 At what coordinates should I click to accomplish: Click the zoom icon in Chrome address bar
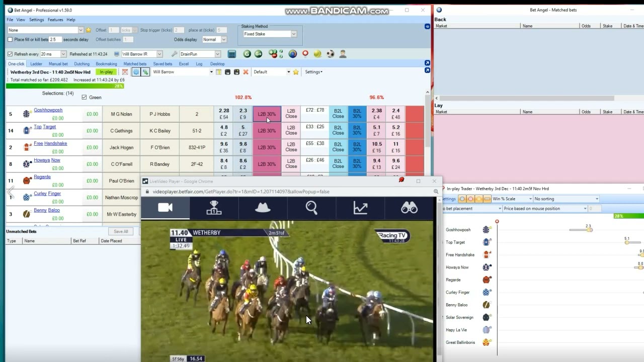click(x=436, y=192)
